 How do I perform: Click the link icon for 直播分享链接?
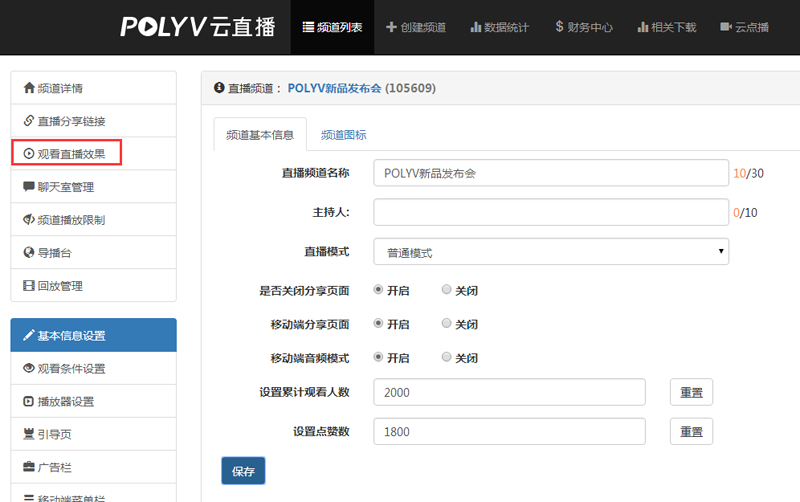tap(29, 121)
